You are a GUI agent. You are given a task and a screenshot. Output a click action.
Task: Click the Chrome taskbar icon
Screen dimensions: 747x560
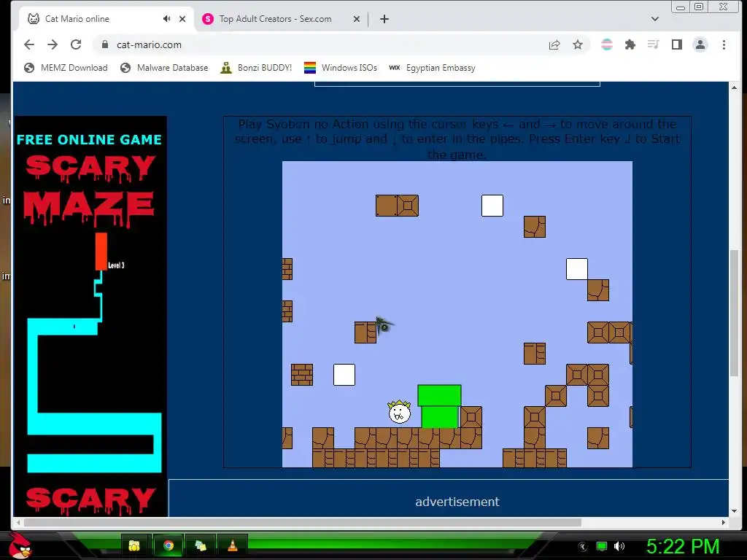pos(169,545)
